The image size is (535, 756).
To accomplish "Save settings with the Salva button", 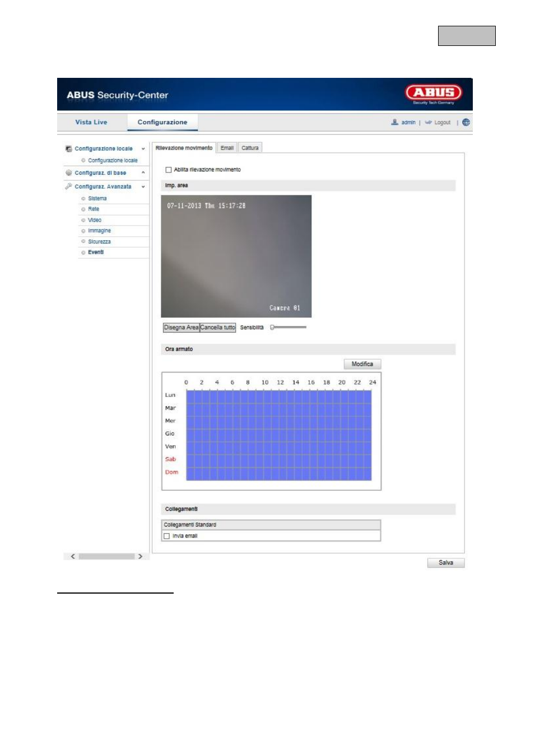I will click(x=446, y=563).
